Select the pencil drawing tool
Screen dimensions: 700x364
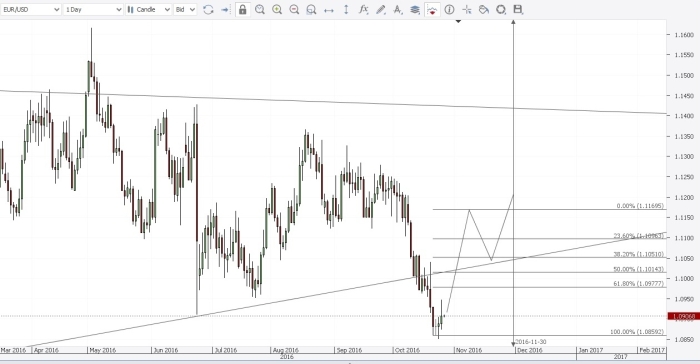pos(380,9)
